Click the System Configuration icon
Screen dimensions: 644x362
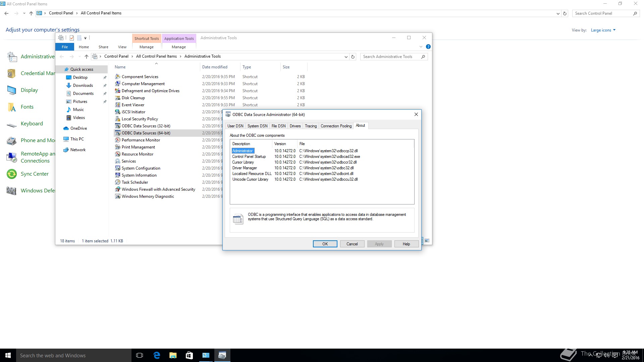pos(117,168)
